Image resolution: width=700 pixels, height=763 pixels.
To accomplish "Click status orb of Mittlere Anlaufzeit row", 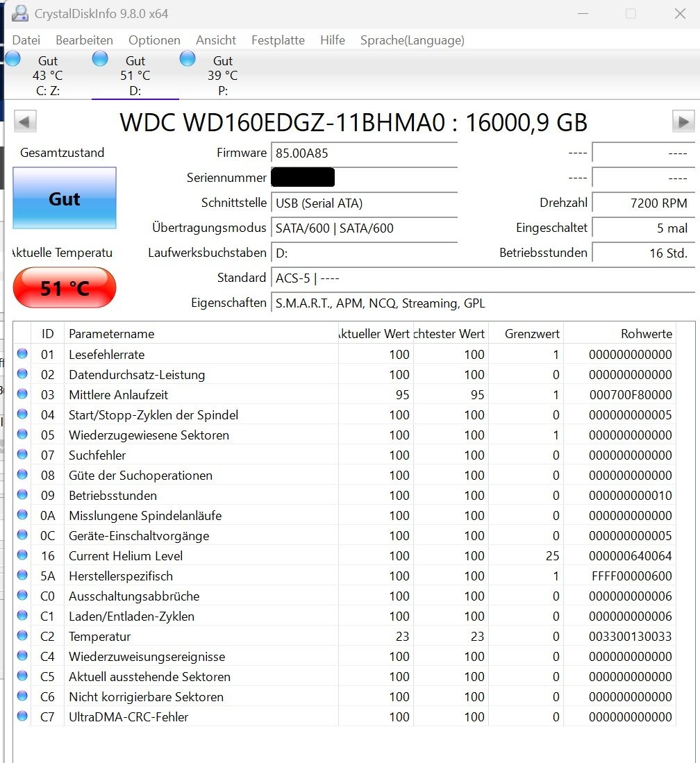I will (x=22, y=394).
